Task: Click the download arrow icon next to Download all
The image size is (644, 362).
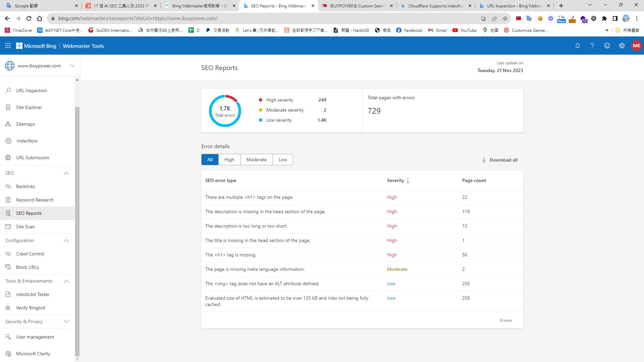Action: [x=484, y=160]
